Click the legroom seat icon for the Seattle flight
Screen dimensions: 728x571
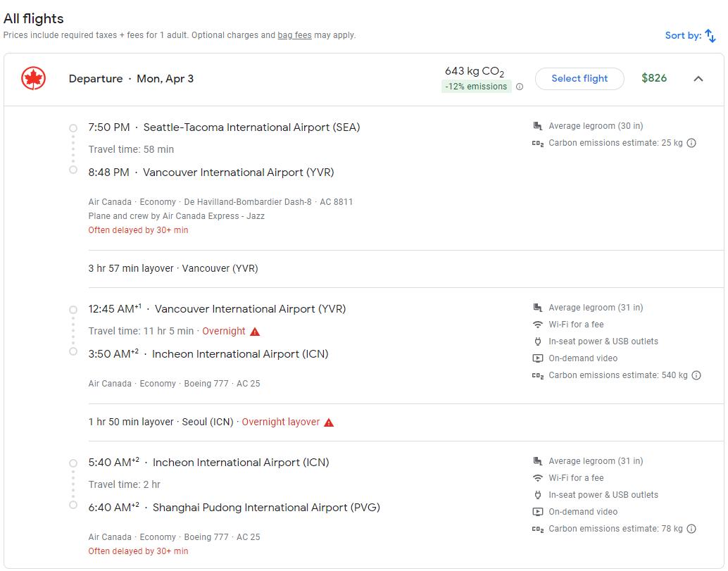click(x=538, y=126)
